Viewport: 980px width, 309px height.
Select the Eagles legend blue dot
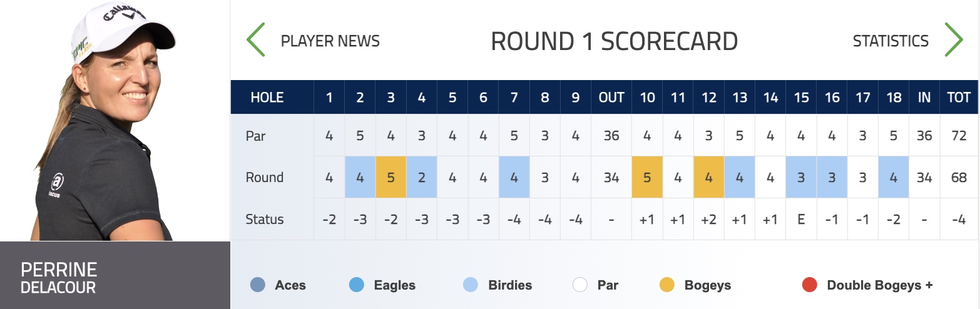point(357,285)
